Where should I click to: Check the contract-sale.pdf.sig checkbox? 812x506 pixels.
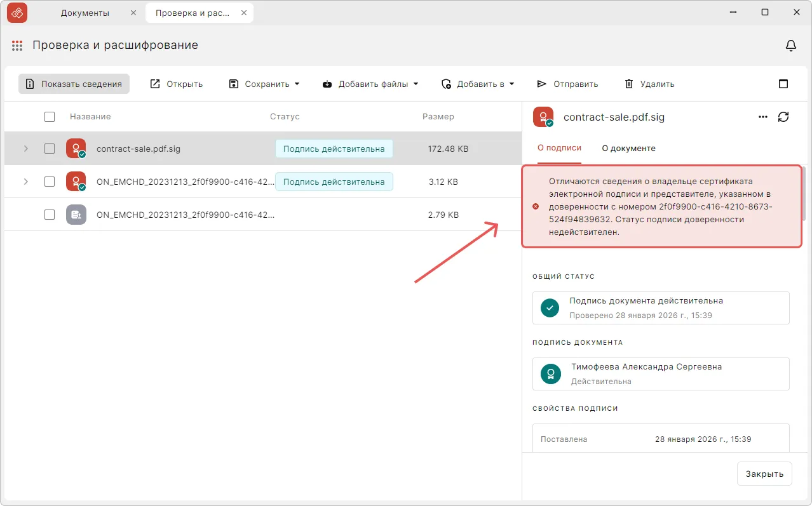pyautogui.click(x=50, y=149)
